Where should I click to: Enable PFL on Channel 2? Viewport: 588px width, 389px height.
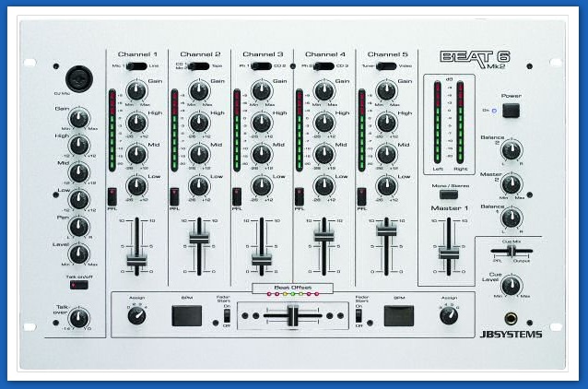[x=174, y=196]
